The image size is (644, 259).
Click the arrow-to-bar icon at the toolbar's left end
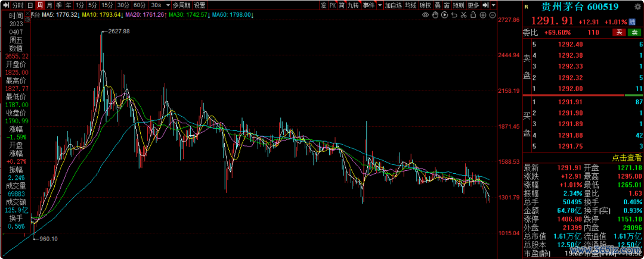pos(6,5)
